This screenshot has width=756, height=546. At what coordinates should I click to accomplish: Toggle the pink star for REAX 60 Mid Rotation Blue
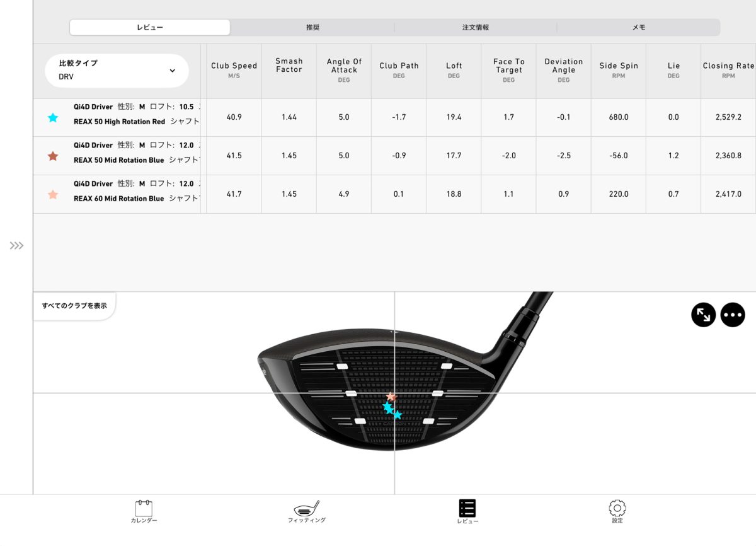click(x=53, y=194)
